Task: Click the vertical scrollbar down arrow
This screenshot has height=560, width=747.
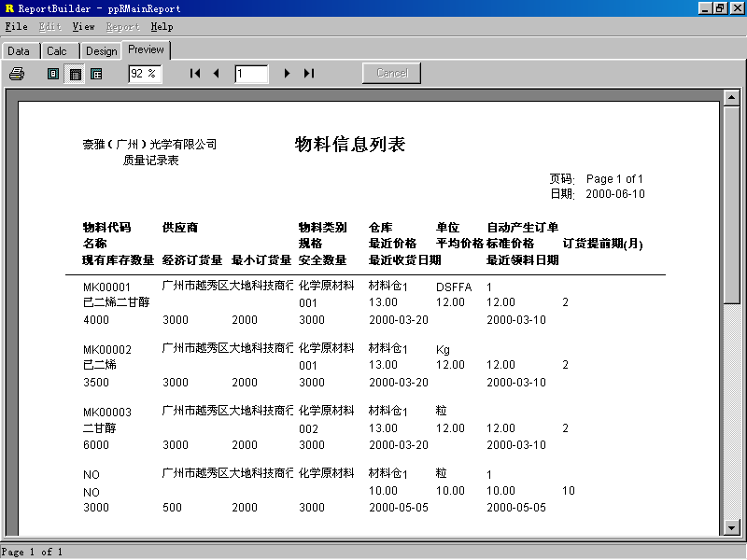Action: 733,527
